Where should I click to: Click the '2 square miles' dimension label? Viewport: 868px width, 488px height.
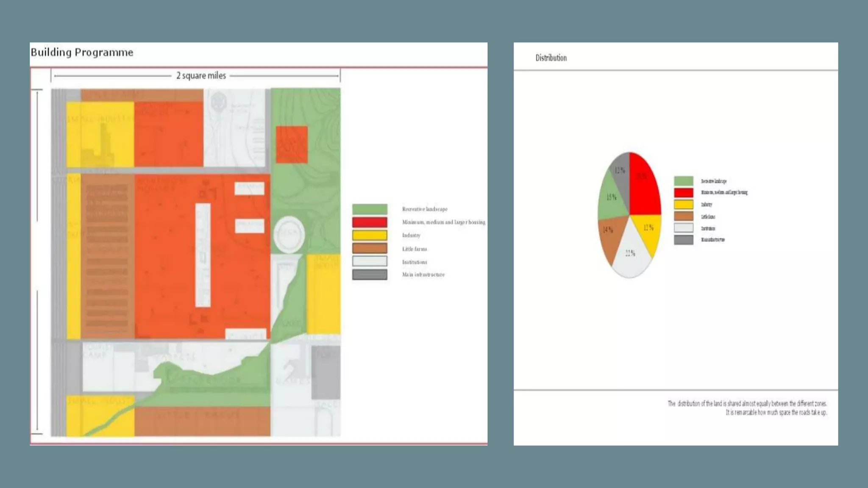pos(201,76)
